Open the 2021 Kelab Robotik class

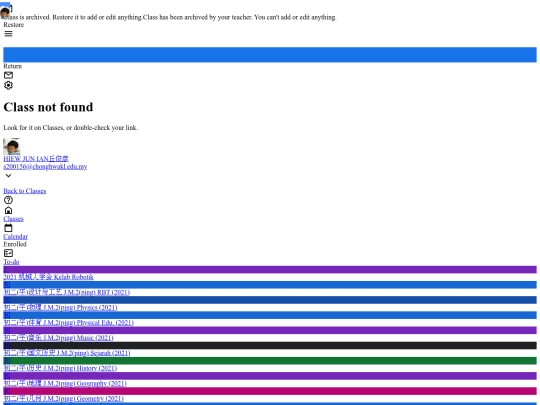pos(48,277)
